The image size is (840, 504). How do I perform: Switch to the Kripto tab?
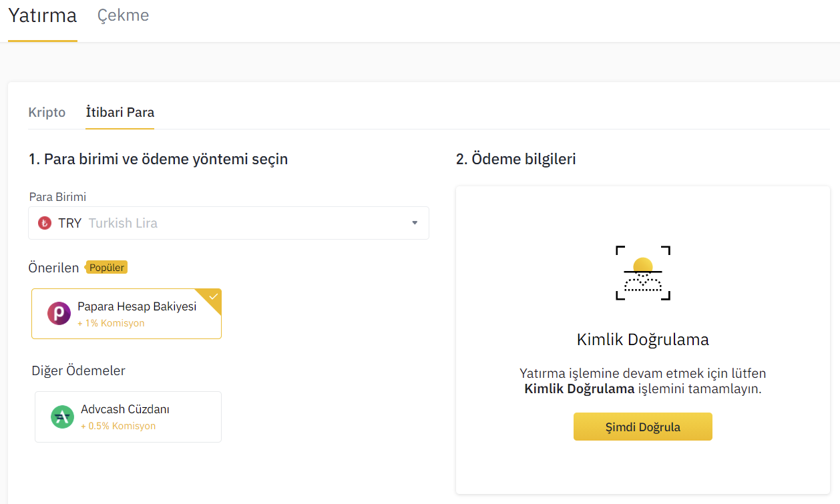click(47, 112)
